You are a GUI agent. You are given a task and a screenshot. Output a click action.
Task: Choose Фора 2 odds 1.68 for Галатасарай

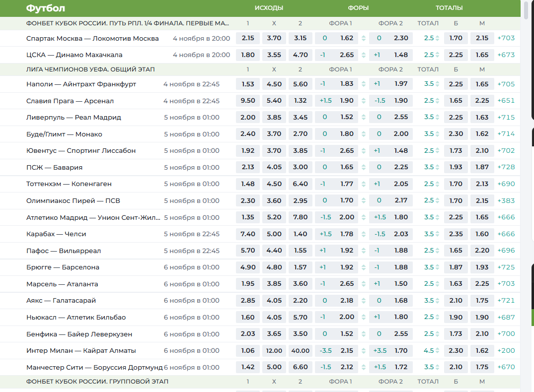point(400,301)
